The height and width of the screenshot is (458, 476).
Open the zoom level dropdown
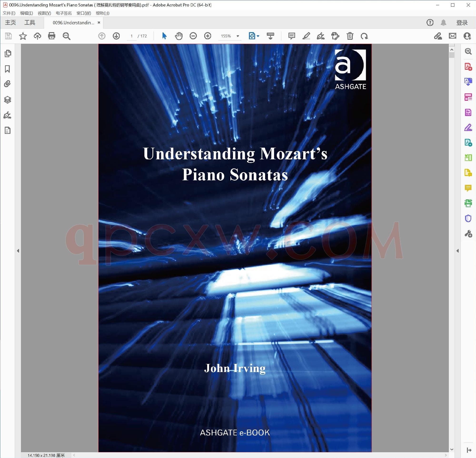click(238, 36)
